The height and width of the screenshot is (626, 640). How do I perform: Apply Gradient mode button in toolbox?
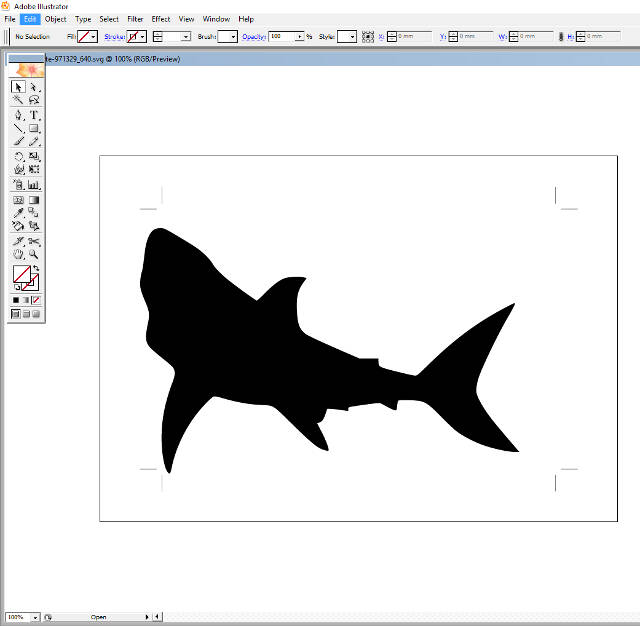tap(26, 300)
